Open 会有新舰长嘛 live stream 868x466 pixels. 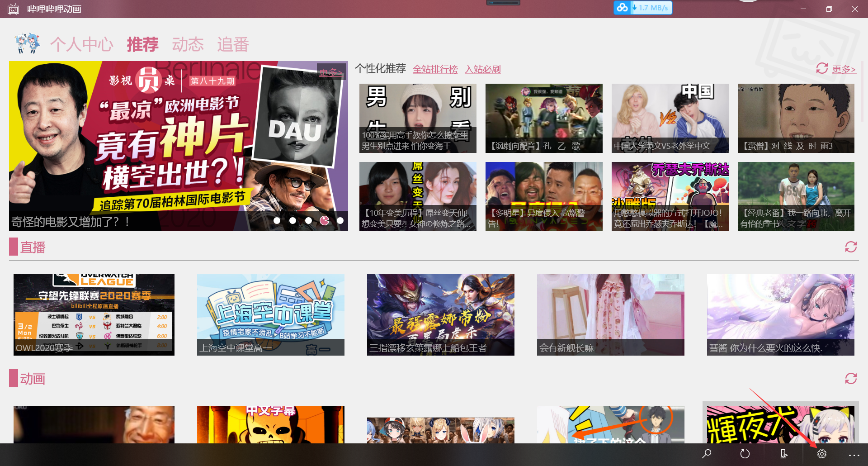point(611,315)
